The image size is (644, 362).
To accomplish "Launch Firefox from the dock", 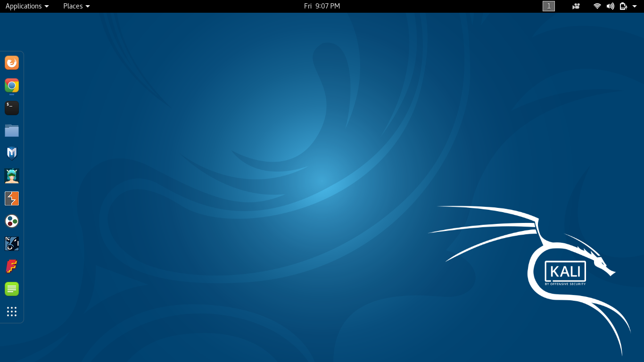I will [12, 63].
